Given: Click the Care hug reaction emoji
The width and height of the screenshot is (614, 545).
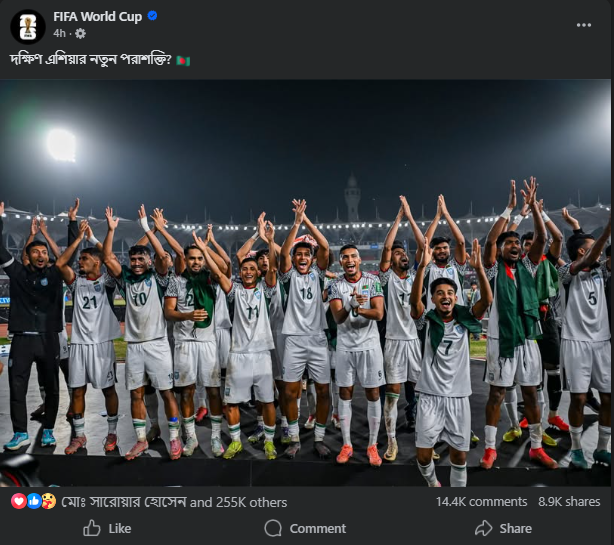Looking at the screenshot, I should [48, 501].
